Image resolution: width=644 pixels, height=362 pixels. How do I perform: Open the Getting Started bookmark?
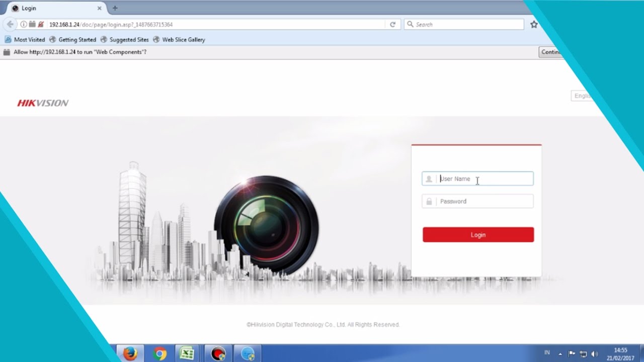pos(72,39)
